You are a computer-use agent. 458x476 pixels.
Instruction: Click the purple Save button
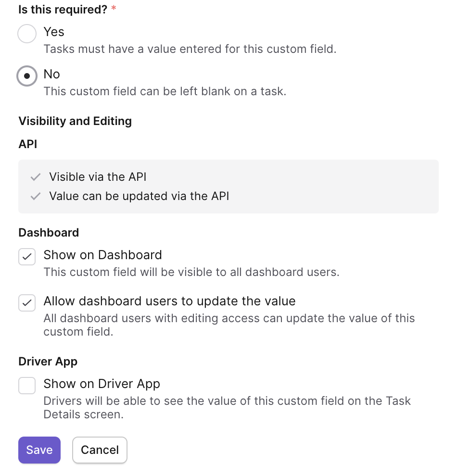pos(39,450)
